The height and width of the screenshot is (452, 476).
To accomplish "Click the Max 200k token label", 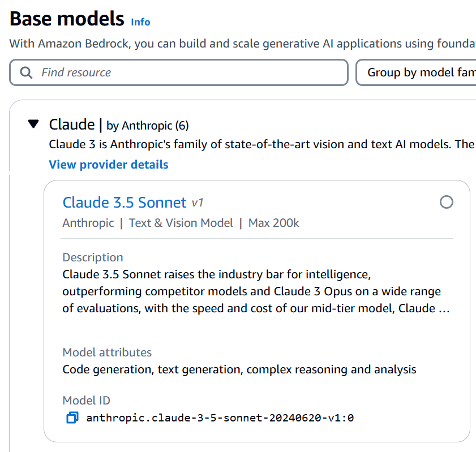I will point(274,223).
